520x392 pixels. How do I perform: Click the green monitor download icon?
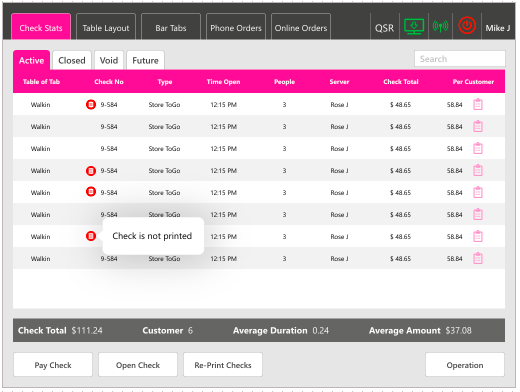pos(414,26)
